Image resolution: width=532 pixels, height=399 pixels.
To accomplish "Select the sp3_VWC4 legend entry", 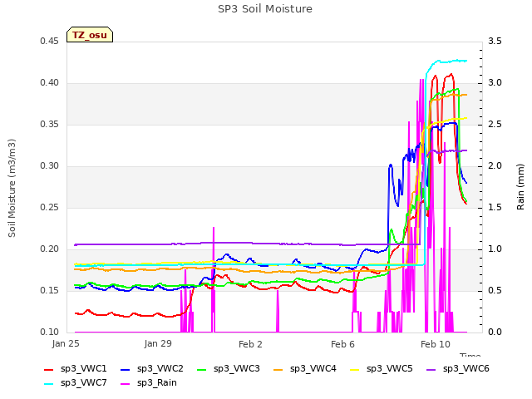I will tap(305, 369).
